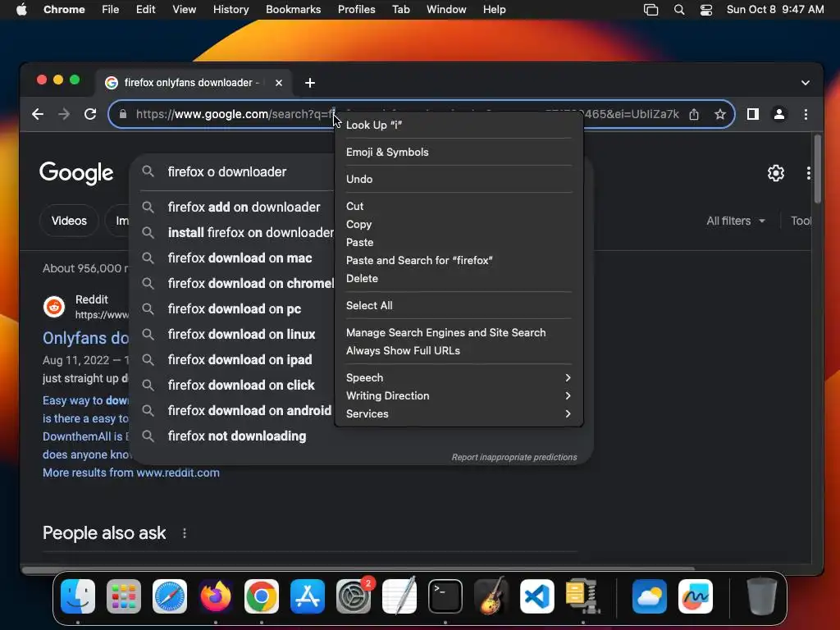
Task: Launch Firefox from the Dock
Action: (x=216, y=596)
